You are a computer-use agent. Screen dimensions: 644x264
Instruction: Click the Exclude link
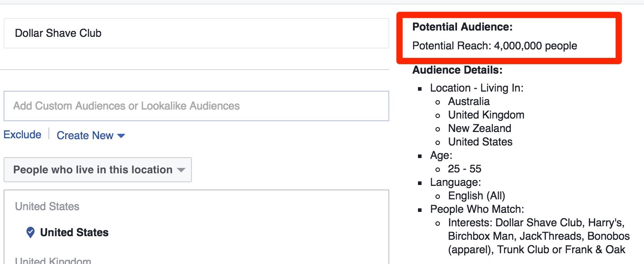point(22,135)
